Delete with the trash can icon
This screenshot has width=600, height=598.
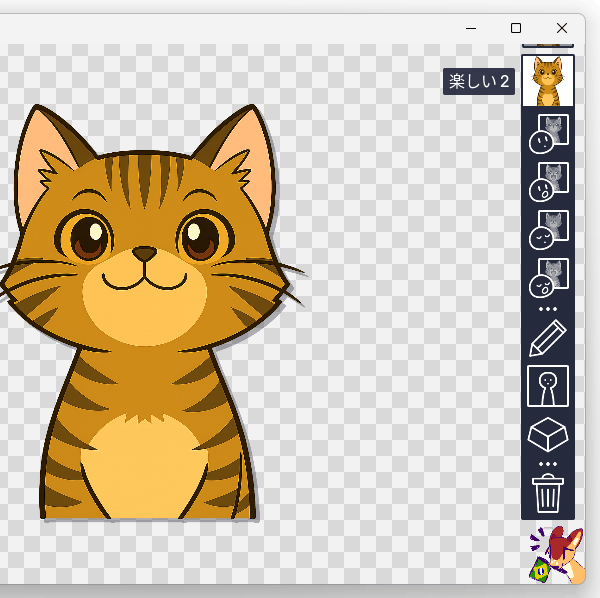(548, 493)
